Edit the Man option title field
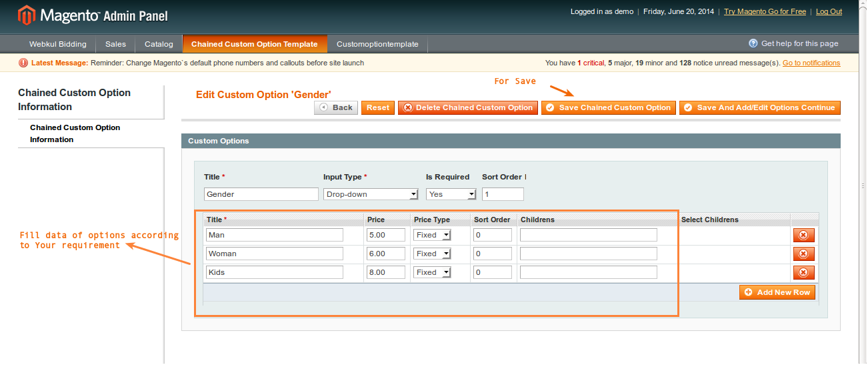This screenshot has width=868, height=365. tap(274, 235)
